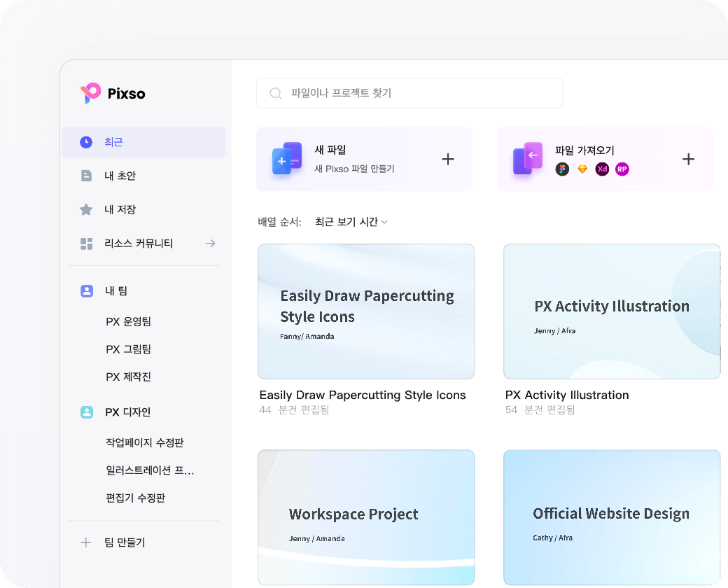The image size is (728, 588).
Task: Click the 새 Pixso 파일 만들기 subtitle
Action: click(x=354, y=169)
